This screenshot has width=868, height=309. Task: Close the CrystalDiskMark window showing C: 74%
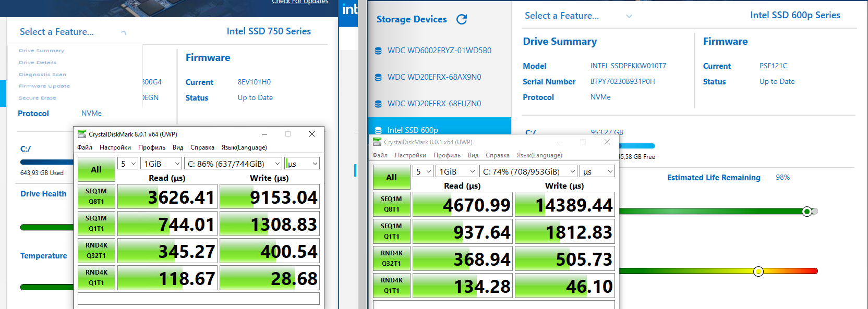click(x=607, y=142)
